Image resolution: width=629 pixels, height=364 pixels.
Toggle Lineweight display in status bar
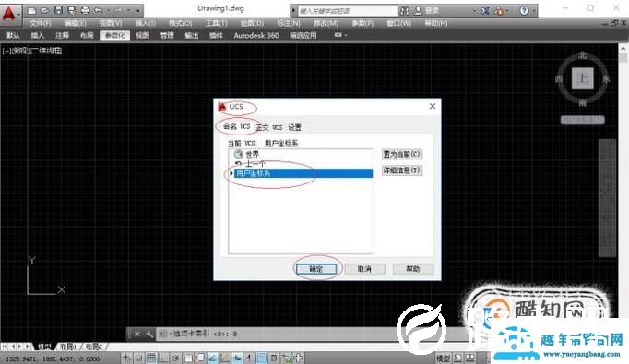249,358
